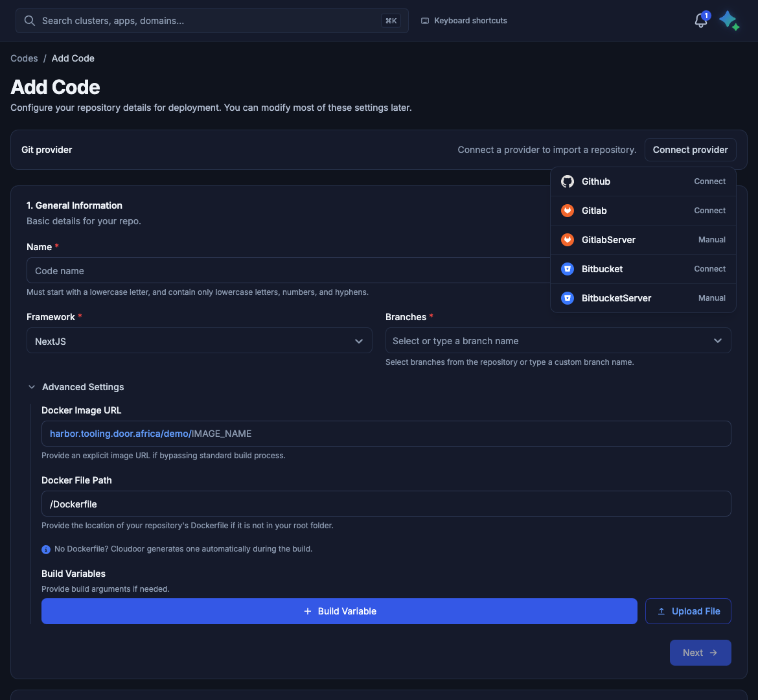The image size is (758, 700).
Task: Click Connect next to Gitlab
Action: tap(709, 211)
